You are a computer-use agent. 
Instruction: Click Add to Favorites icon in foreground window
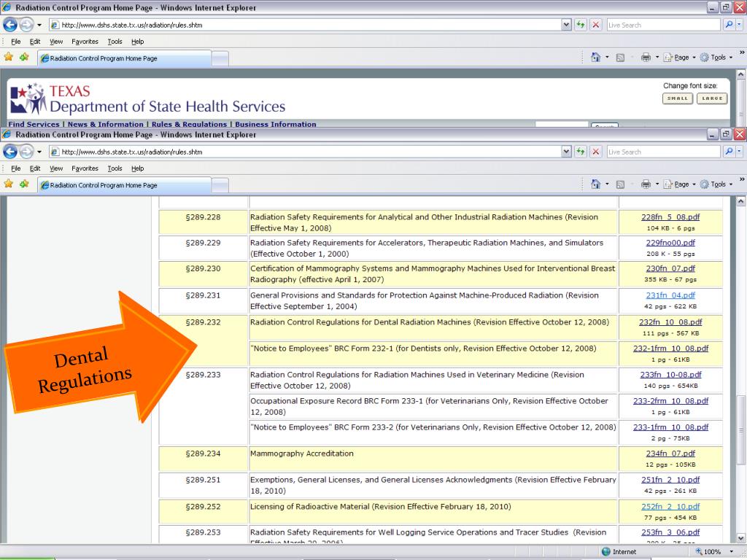[24, 185]
